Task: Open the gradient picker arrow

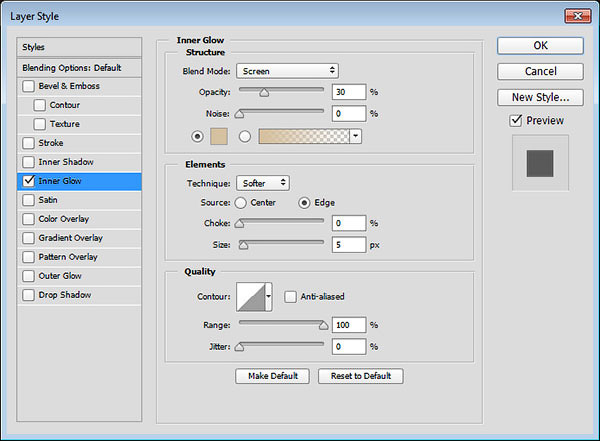Action: (x=356, y=136)
